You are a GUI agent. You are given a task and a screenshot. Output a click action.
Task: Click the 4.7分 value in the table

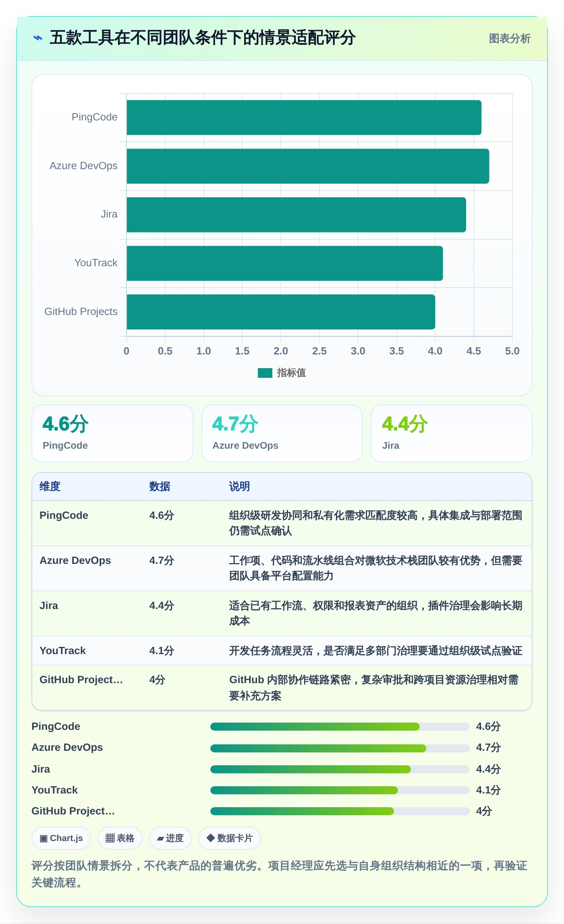162,561
